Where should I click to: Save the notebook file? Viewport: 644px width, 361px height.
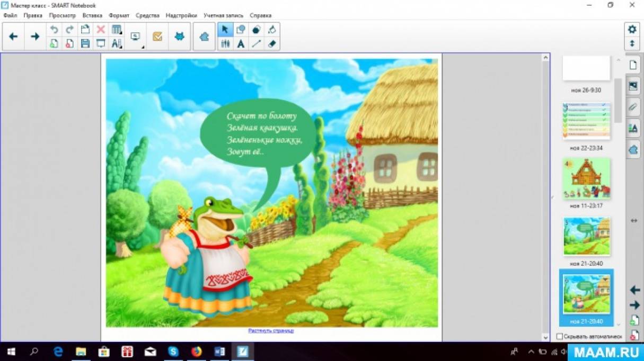tap(85, 43)
